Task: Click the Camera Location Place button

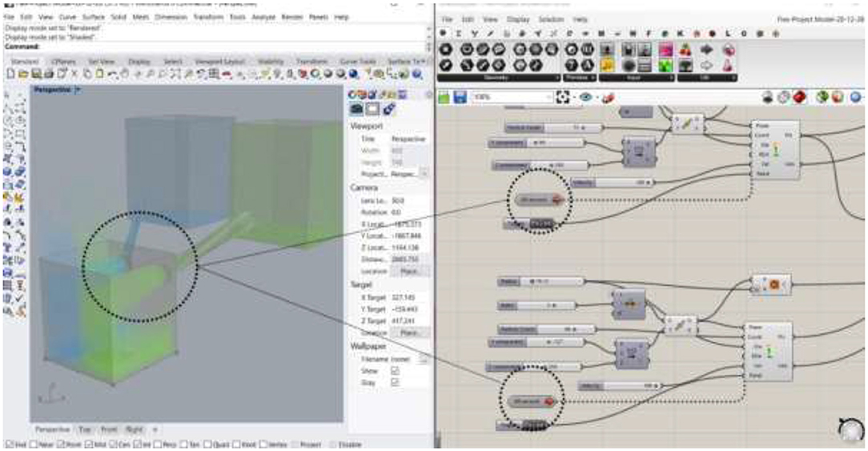Action: pos(409,272)
